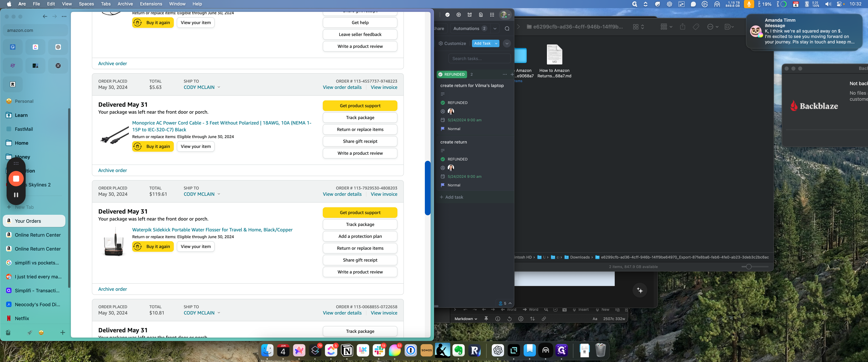Click the blue Amazon page scrollbar thumb

(428, 188)
